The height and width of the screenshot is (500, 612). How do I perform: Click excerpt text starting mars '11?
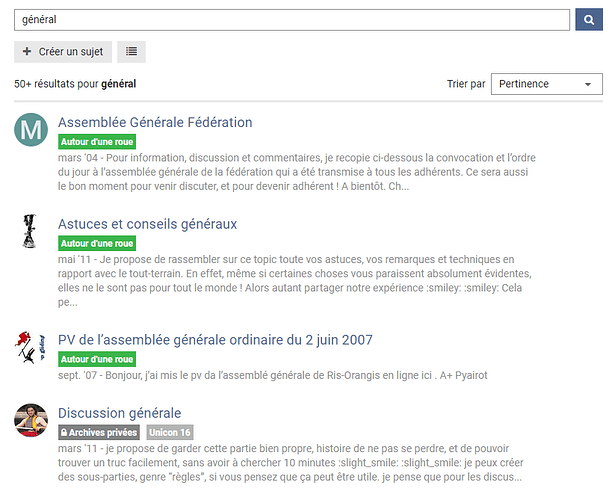(x=291, y=463)
